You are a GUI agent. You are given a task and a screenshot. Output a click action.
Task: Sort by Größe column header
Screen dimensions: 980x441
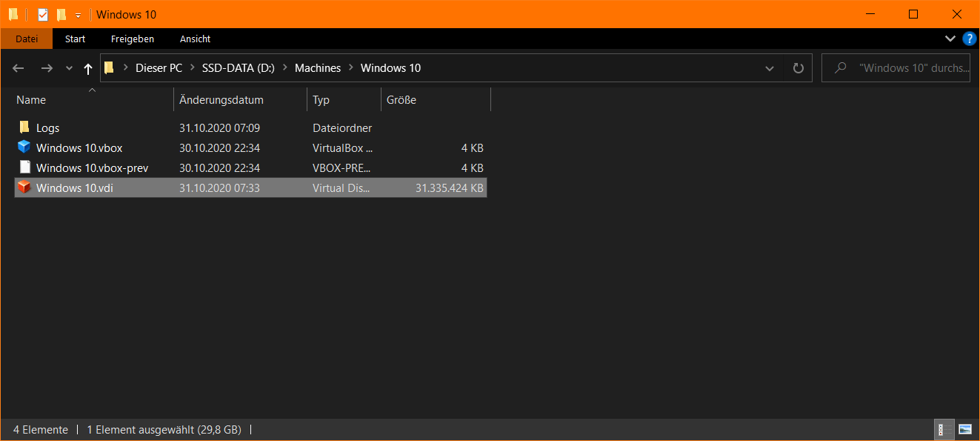(x=436, y=100)
